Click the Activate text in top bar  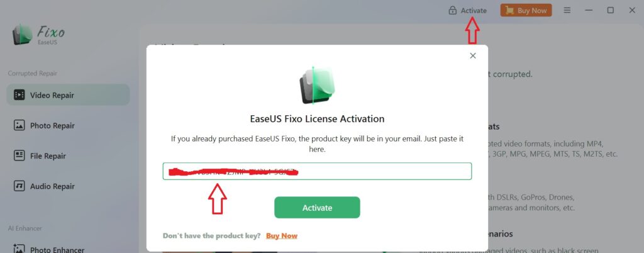point(474,11)
